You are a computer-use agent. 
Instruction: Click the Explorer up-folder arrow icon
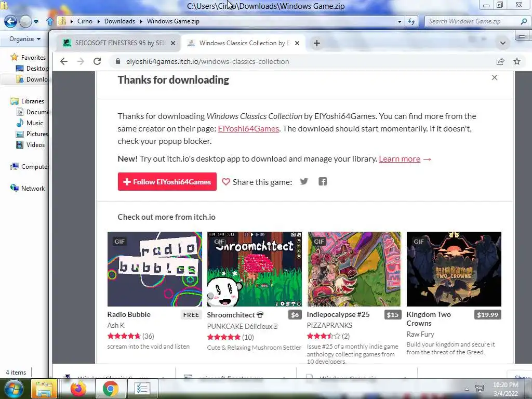50,21
